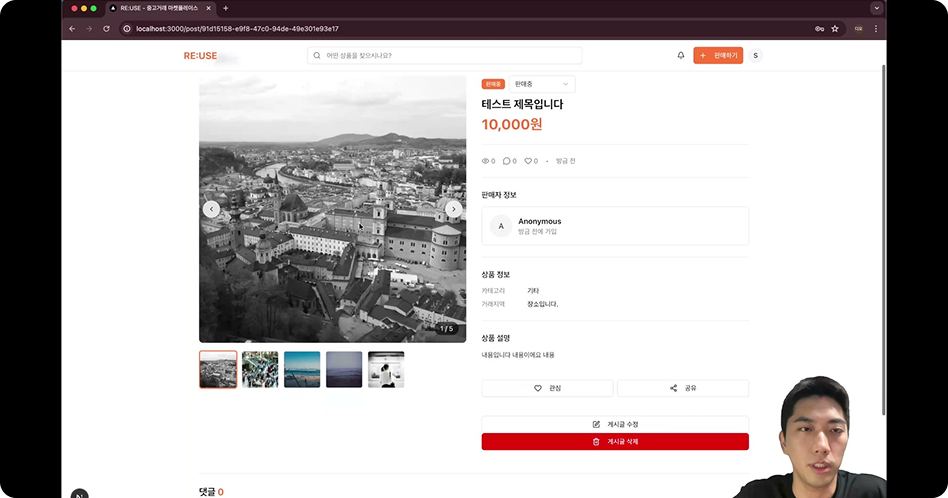The width and height of the screenshot is (948, 498).
Task: Open the browser three-dot menu
Action: click(x=876, y=29)
